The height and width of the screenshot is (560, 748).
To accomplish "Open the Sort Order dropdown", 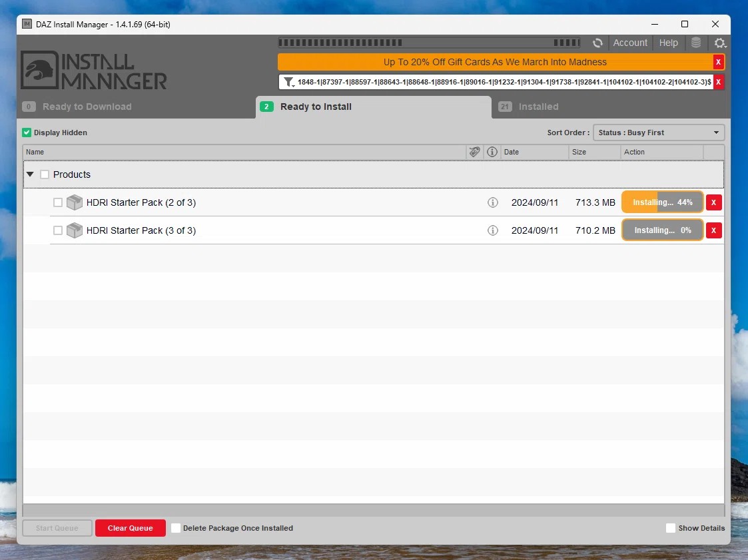I will point(659,133).
